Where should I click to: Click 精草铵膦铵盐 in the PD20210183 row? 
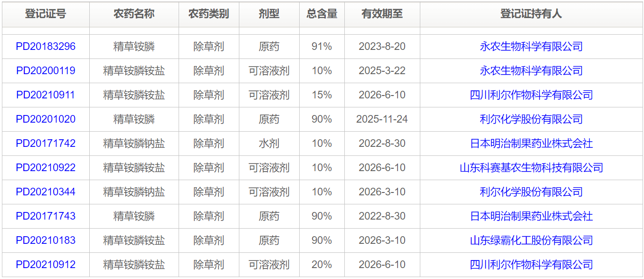(x=134, y=241)
